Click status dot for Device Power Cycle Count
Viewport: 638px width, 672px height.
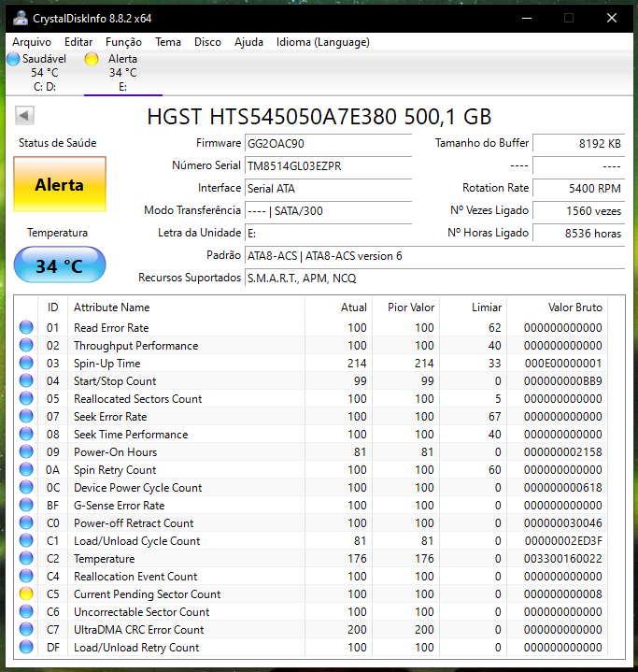pyautogui.click(x=26, y=487)
